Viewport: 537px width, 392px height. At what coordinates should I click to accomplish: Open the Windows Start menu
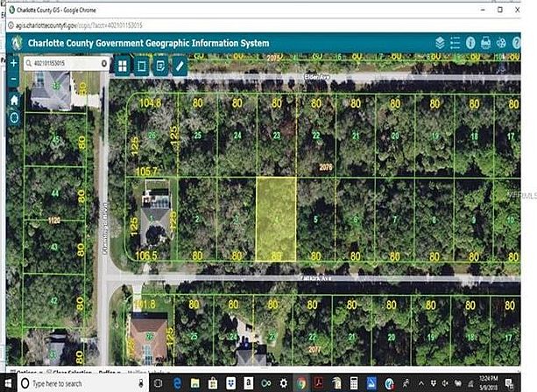pyautogui.click(x=8, y=383)
